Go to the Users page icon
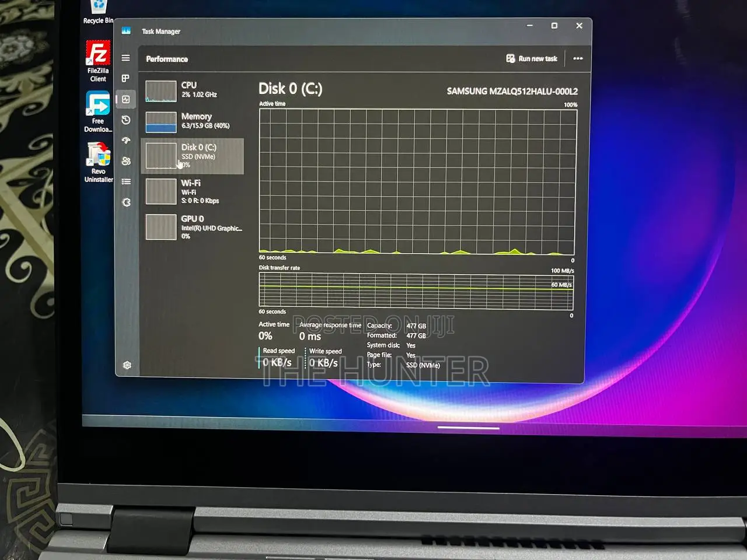 pos(126,161)
